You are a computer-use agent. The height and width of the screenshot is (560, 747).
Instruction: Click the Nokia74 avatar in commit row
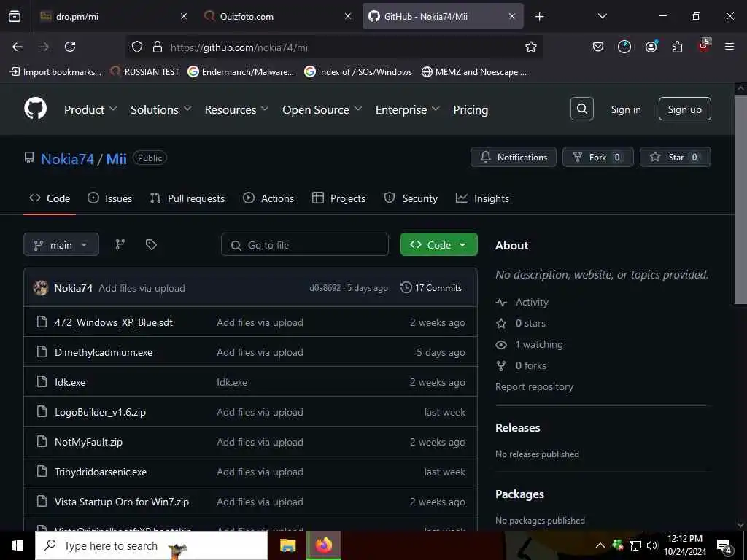coord(41,287)
